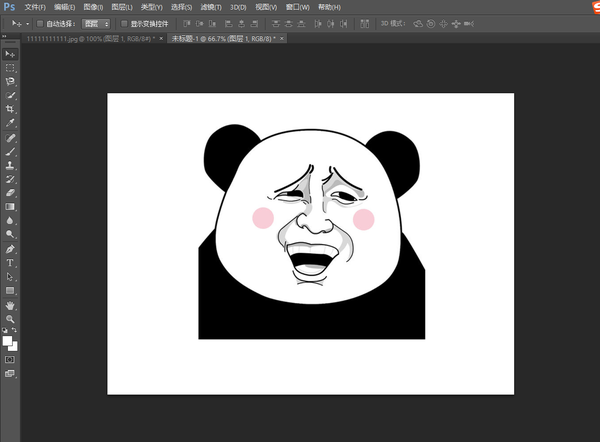Select the Zoom tool in toolbox
The width and height of the screenshot is (600, 442).
click(10, 319)
